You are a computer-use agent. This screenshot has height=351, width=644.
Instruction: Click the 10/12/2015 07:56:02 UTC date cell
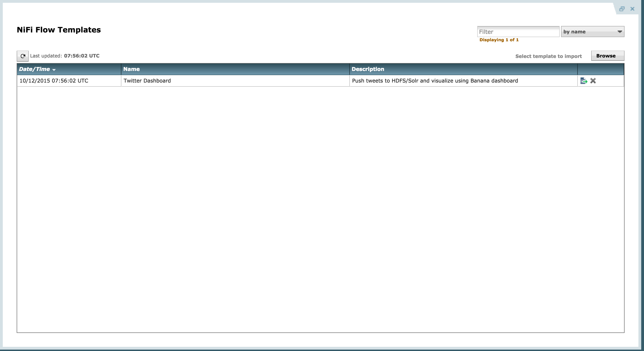(x=54, y=81)
